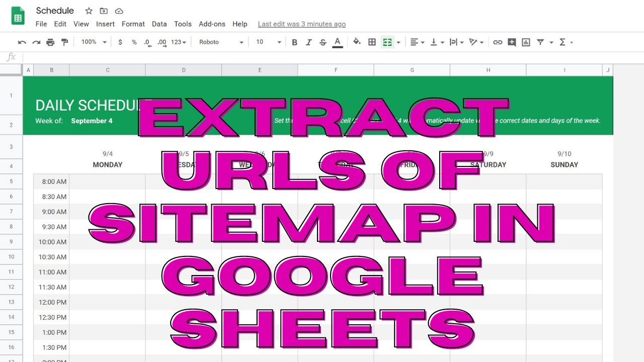This screenshot has width=644, height=362.
Task: Open the Tools menu
Action: tap(183, 24)
